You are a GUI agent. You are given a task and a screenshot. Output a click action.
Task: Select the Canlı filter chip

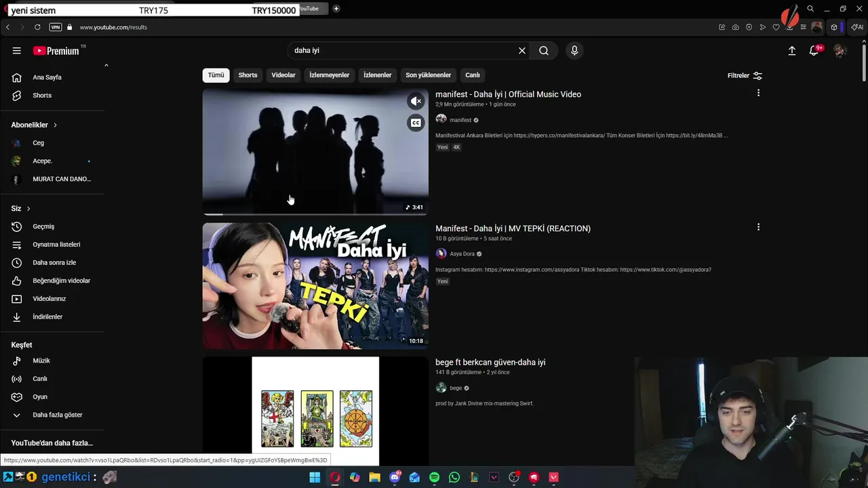(x=473, y=75)
